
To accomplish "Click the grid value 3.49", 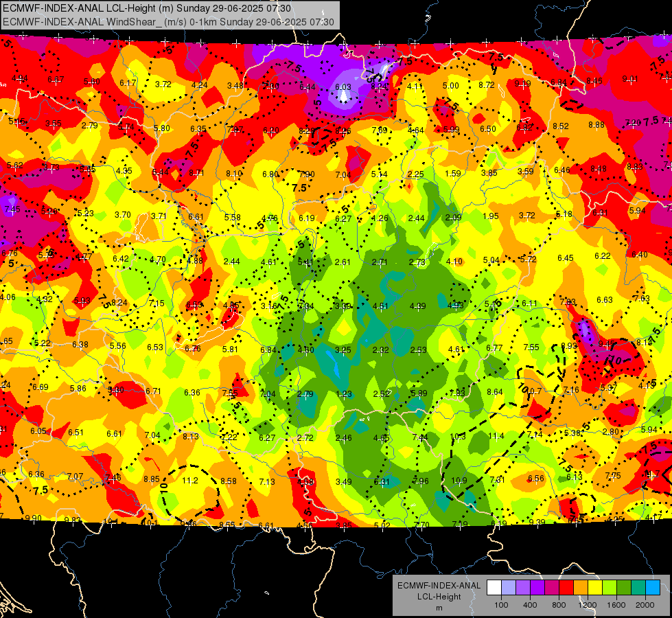I will [344, 481].
